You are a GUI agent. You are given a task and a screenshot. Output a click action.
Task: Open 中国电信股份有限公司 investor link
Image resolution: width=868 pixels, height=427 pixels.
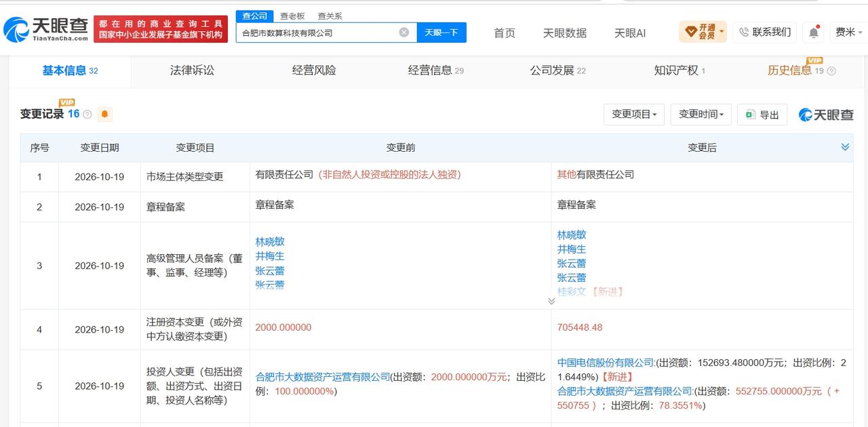click(606, 362)
